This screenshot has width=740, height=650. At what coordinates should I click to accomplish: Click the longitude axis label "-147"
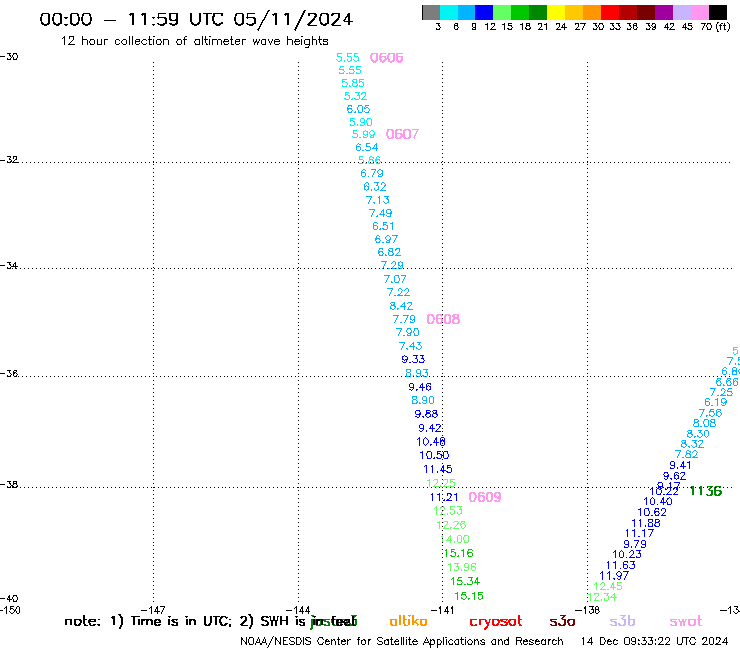point(153,610)
